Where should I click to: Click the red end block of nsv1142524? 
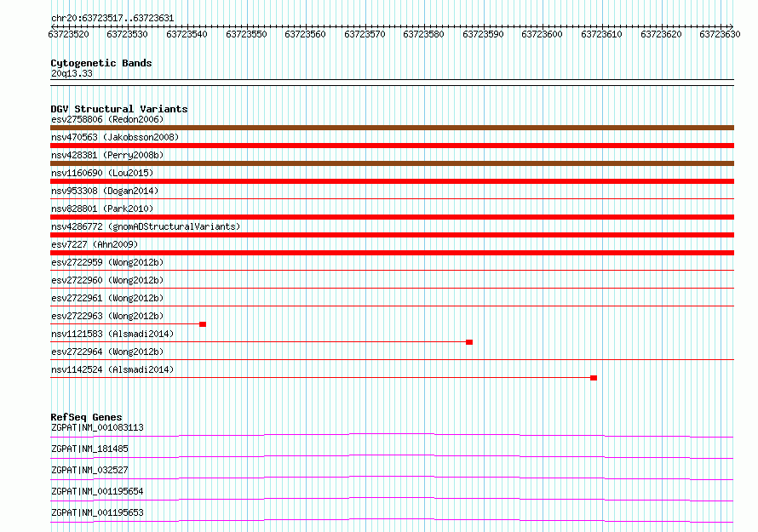[594, 378]
